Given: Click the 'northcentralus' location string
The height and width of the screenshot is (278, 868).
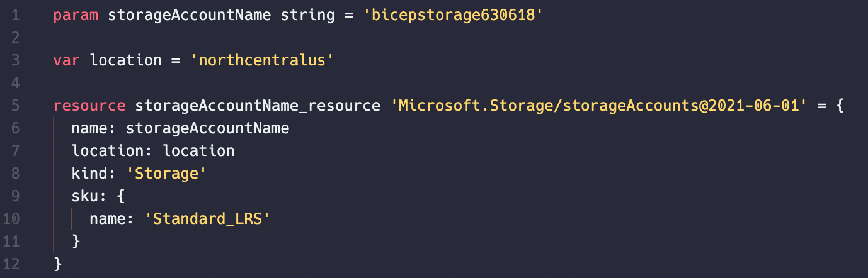Looking at the screenshot, I should point(262,60).
